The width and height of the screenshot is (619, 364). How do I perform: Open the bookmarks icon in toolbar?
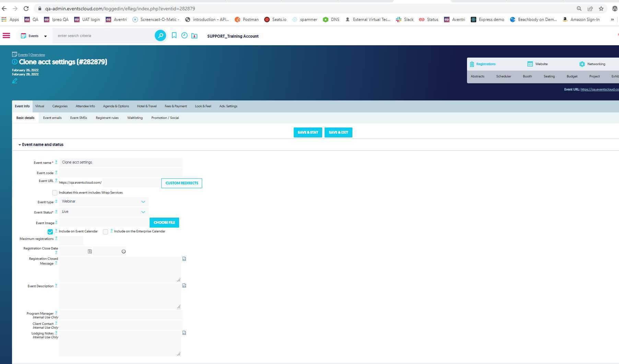coord(174,36)
